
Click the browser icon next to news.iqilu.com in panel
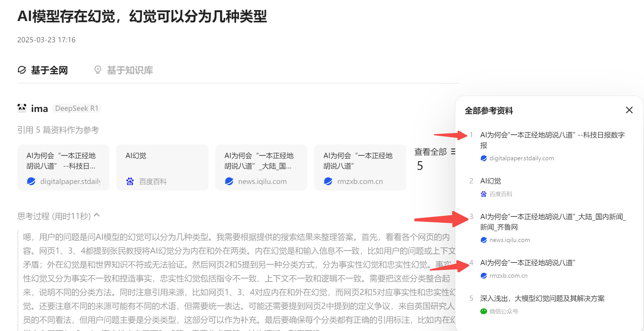tap(483, 240)
